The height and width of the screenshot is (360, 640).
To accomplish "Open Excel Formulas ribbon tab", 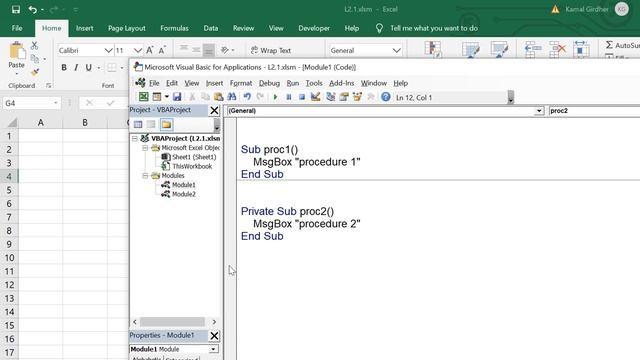I will point(174,28).
